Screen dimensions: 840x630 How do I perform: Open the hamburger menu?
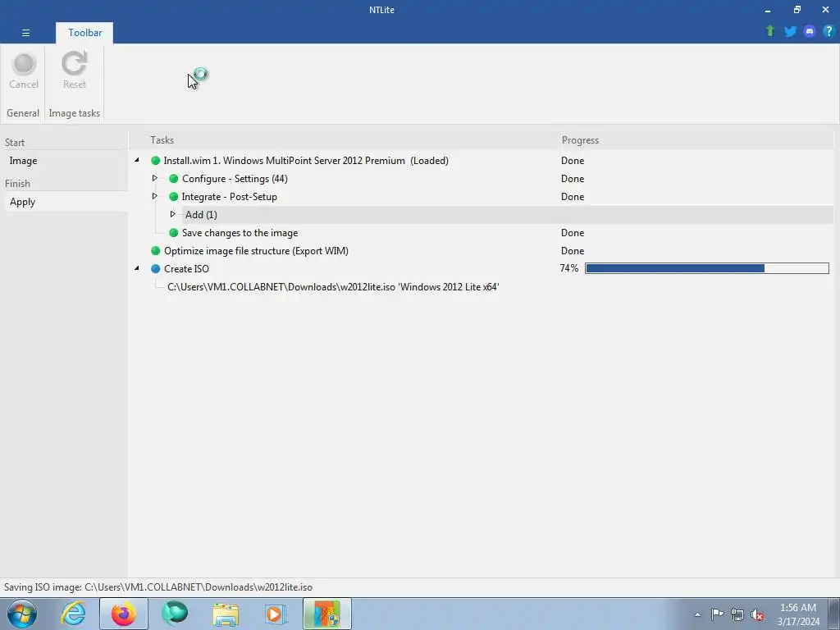pyautogui.click(x=25, y=33)
